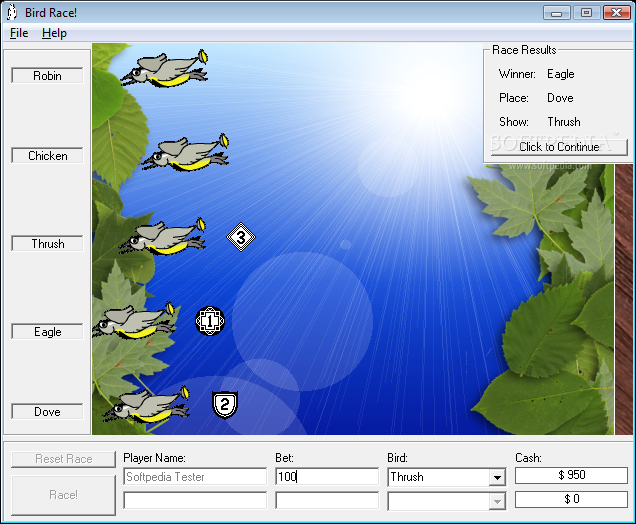Click the Eagle lane label
Viewport: 636px width, 524px height.
47,331
